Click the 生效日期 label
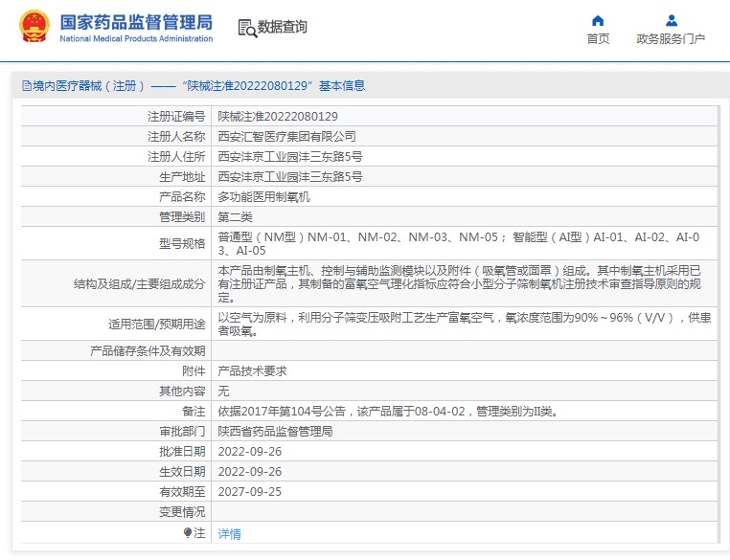This screenshot has height=560, width=730. pyautogui.click(x=182, y=471)
